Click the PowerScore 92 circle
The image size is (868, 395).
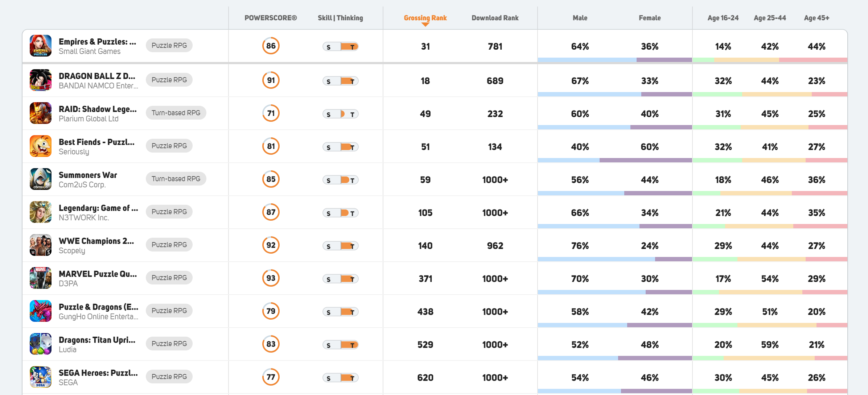pos(271,245)
